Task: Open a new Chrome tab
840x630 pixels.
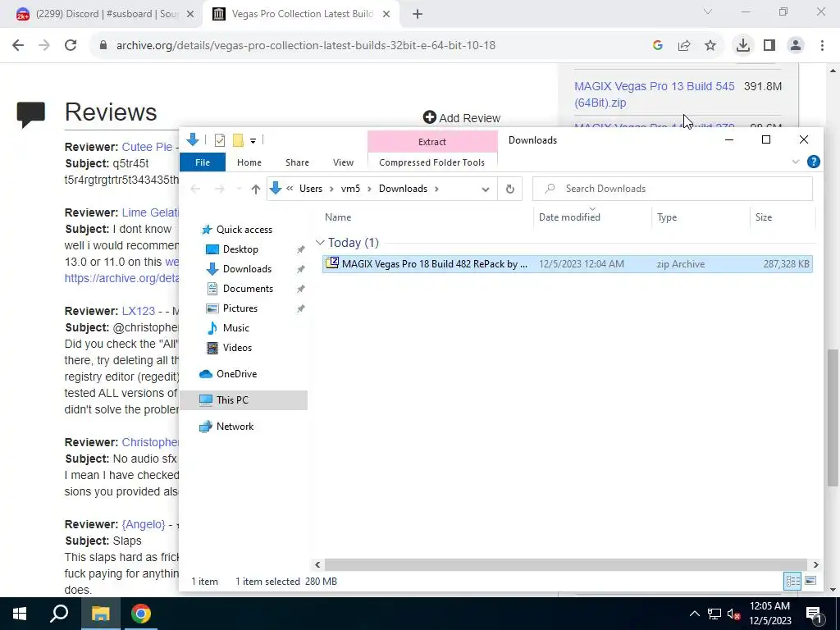Action: (x=418, y=15)
